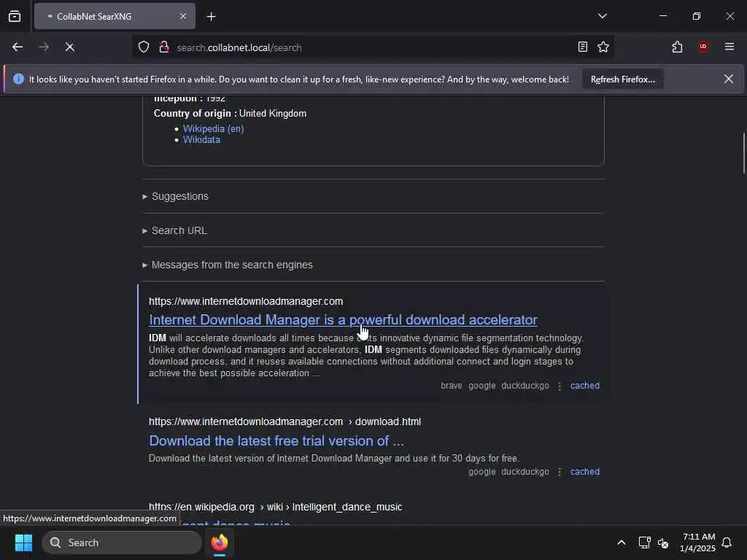Open the Firefox View tab list icon
Viewport: 747px width, 560px height.
(x=15, y=16)
